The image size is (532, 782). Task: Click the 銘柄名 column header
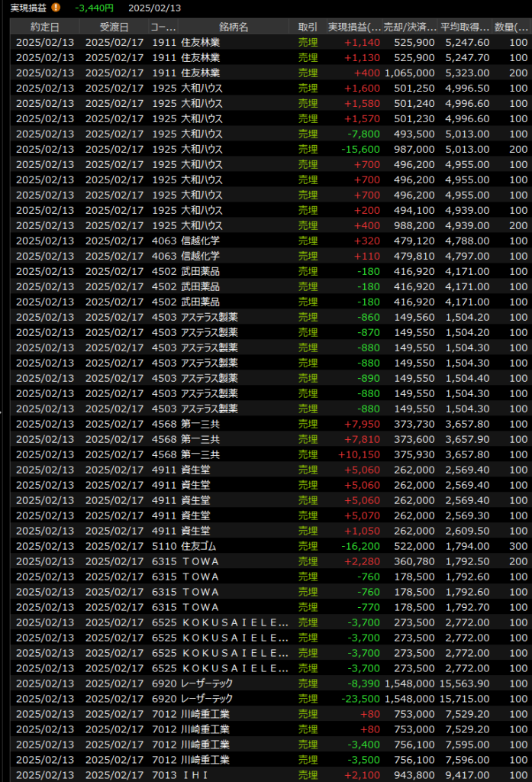233,27
